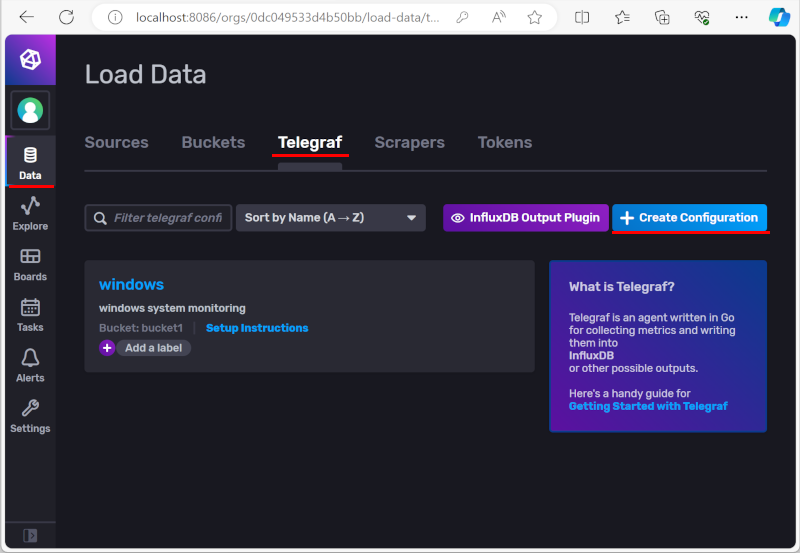Open Browser essentials heart icon
The width and height of the screenshot is (800, 553).
[702, 17]
